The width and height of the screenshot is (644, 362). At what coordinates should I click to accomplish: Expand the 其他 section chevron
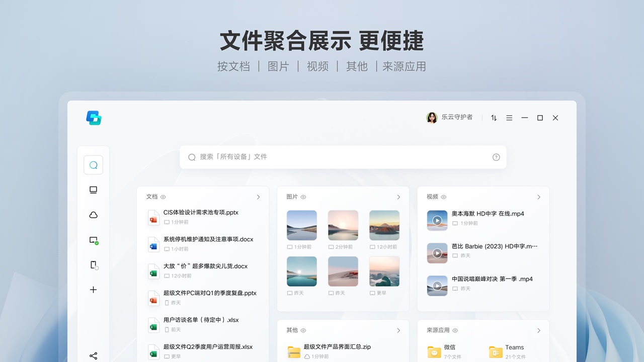(398, 330)
